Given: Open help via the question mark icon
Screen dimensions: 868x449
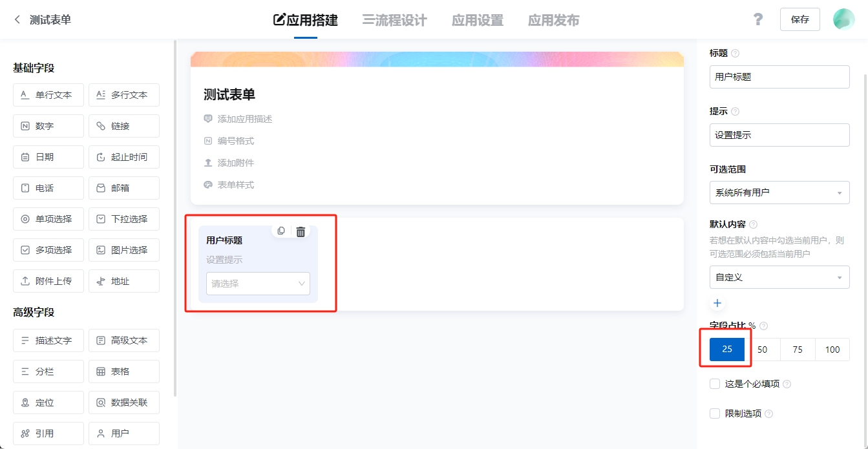Looking at the screenshot, I should [x=758, y=19].
